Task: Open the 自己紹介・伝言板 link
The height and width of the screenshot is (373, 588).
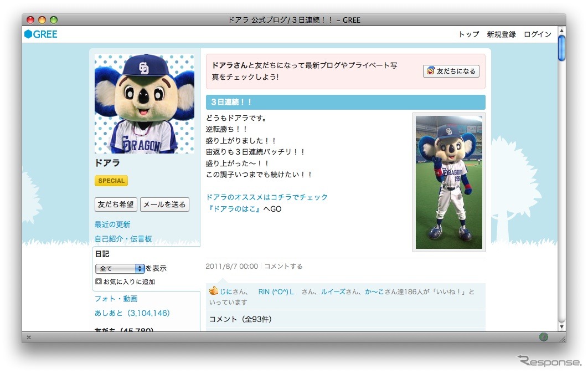Action: (123, 239)
